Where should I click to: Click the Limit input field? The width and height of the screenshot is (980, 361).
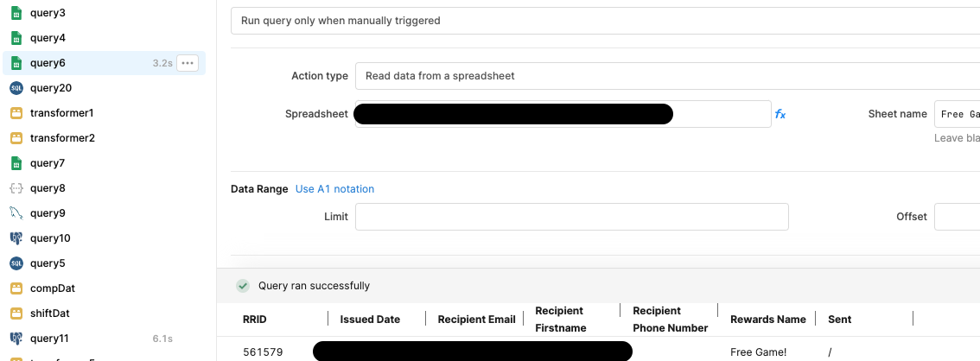coord(572,217)
